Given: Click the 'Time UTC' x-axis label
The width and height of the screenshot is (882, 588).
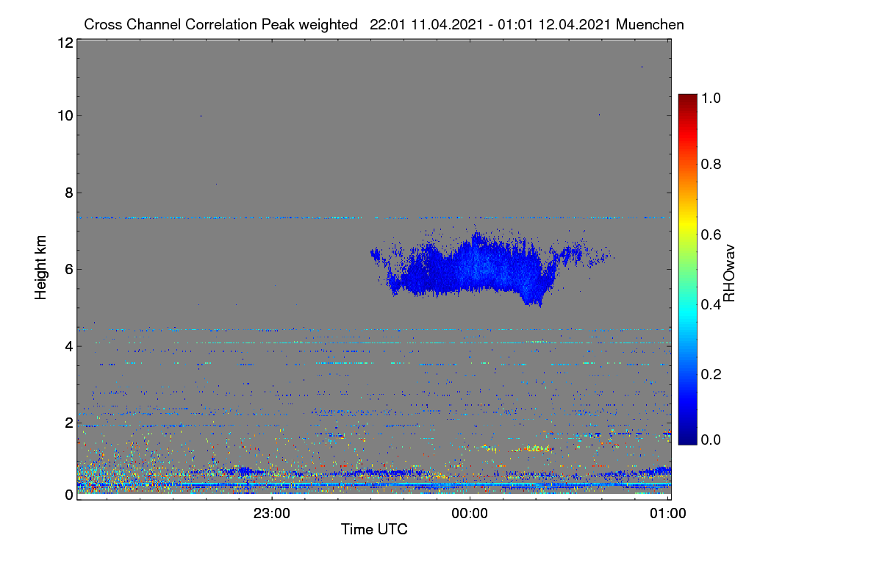Looking at the screenshot, I should coord(374,529).
